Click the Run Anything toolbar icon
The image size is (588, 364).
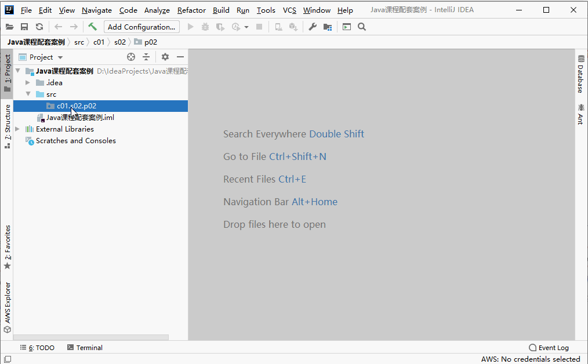click(347, 27)
